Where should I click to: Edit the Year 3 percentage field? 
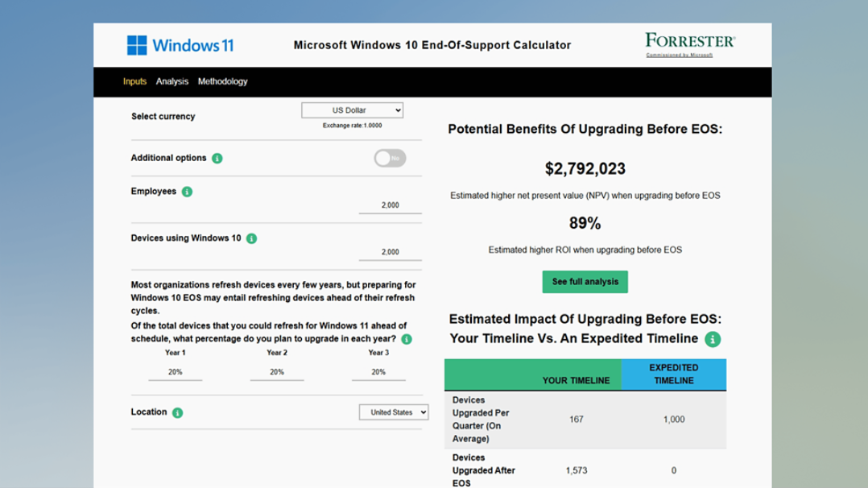coord(378,372)
